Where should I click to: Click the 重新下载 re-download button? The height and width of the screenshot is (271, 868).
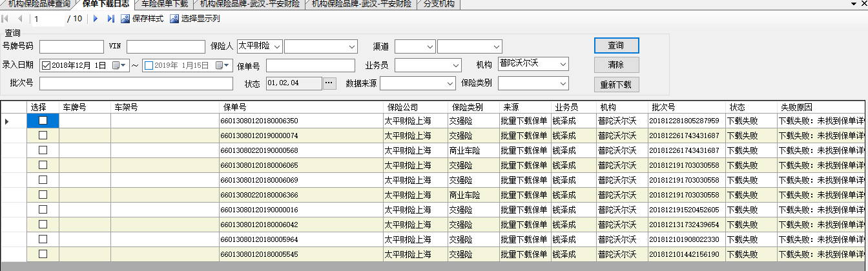616,85
